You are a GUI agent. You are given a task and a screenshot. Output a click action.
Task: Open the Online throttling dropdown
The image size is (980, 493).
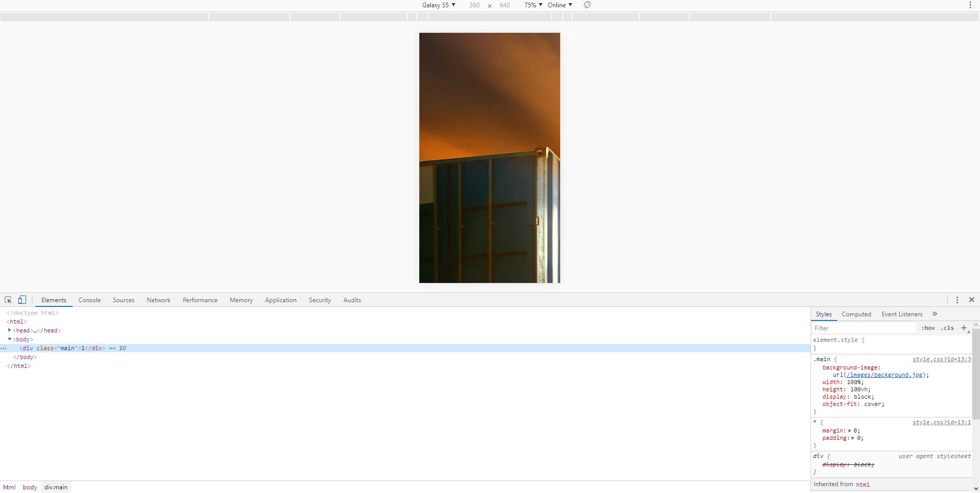(560, 5)
